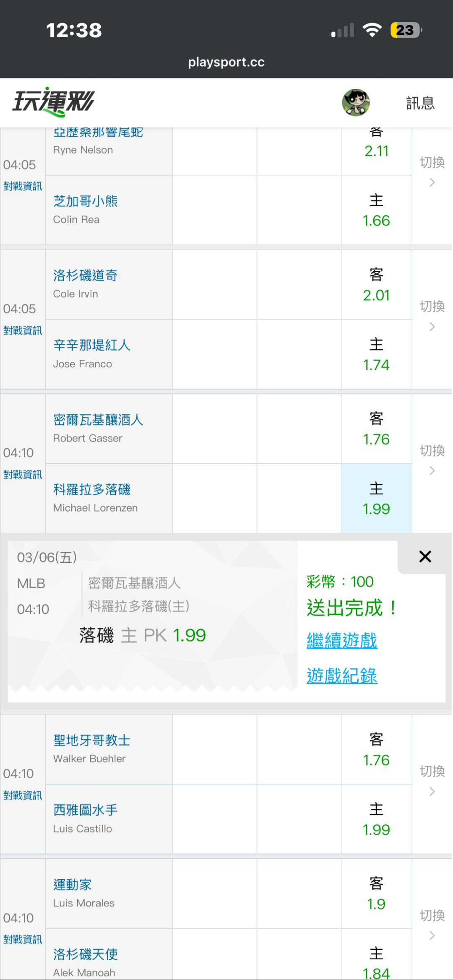Open the 遊戲紀錄 link
Viewport: 453px width, 980px height.
[x=342, y=676]
